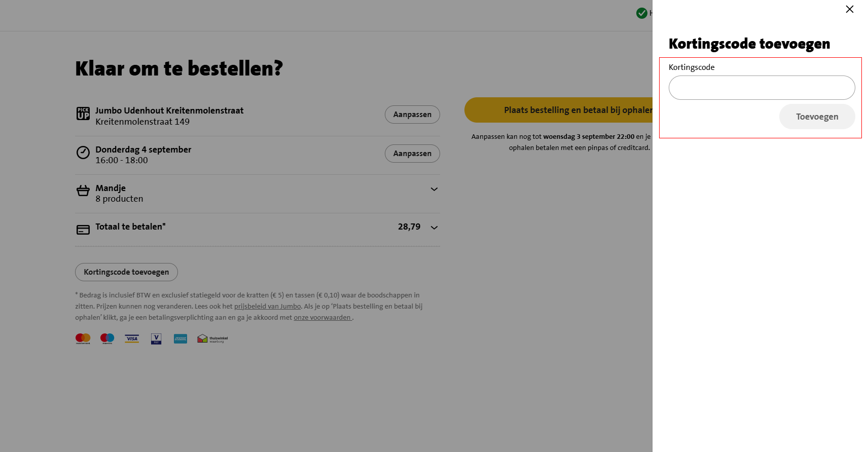Image resolution: width=868 pixels, height=452 pixels.
Task: Open the prijsbeleid van Jumbo link
Action: coord(267,307)
